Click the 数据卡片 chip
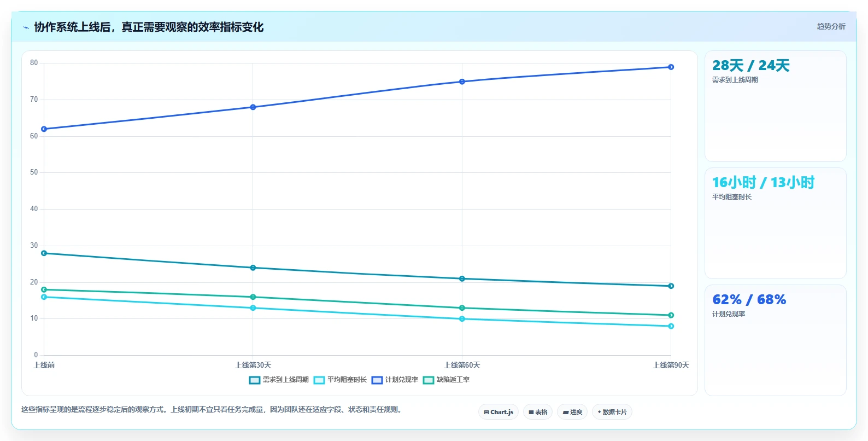The height and width of the screenshot is (441, 868). [612, 412]
